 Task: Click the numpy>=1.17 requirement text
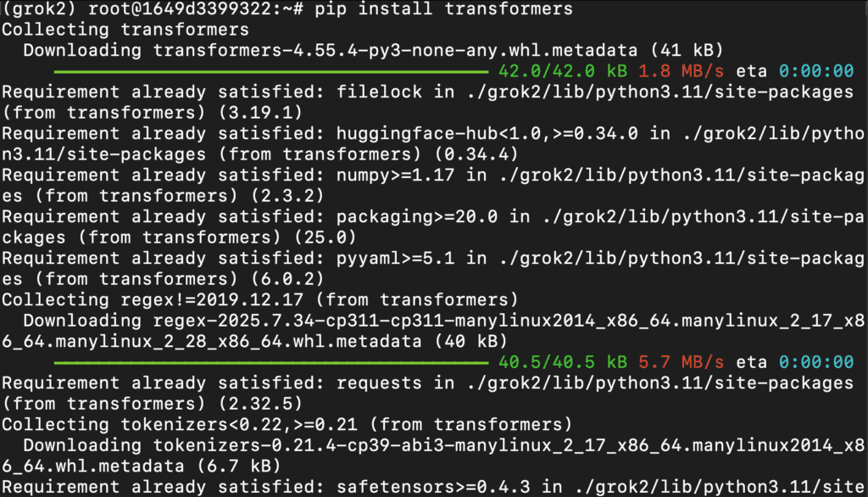coord(395,175)
